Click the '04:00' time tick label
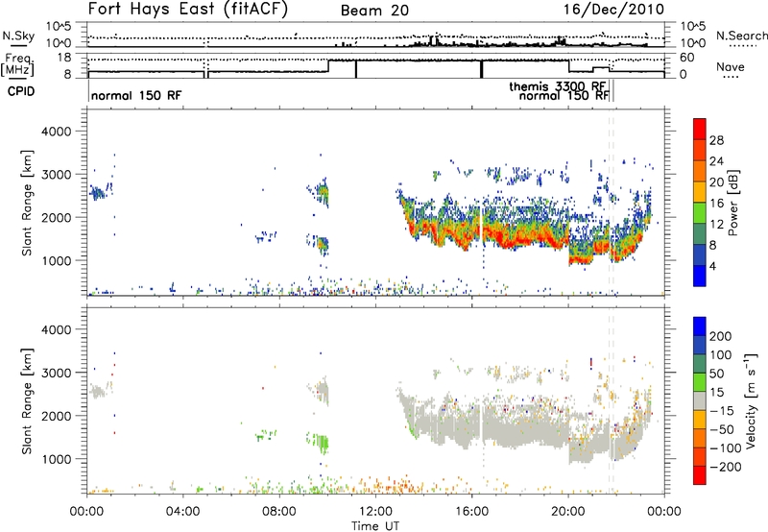The width and height of the screenshot is (768, 532). [x=183, y=512]
